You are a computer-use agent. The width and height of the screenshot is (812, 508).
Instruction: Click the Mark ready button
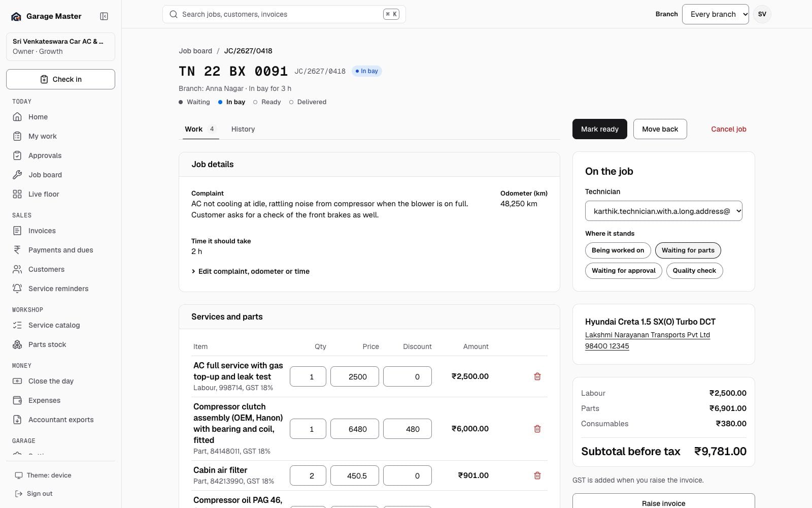pyautogui.click(x=599, y=129)
